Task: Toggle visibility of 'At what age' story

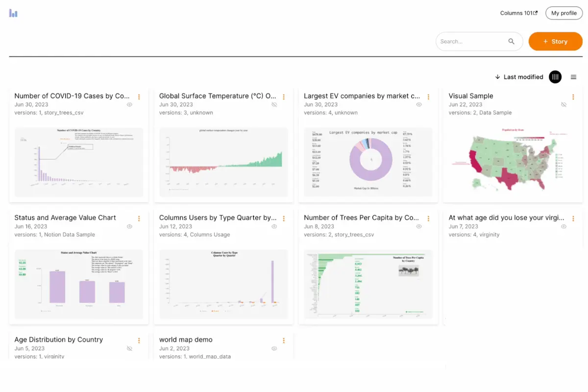Action: pyautogui.click(x=564, y=226)
